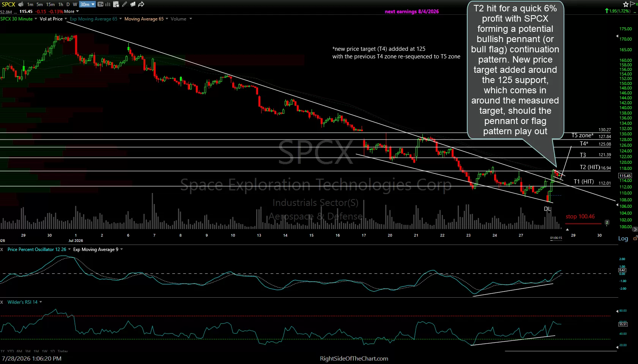
Task: Select the 6M range button
Action: coord(19,351)
